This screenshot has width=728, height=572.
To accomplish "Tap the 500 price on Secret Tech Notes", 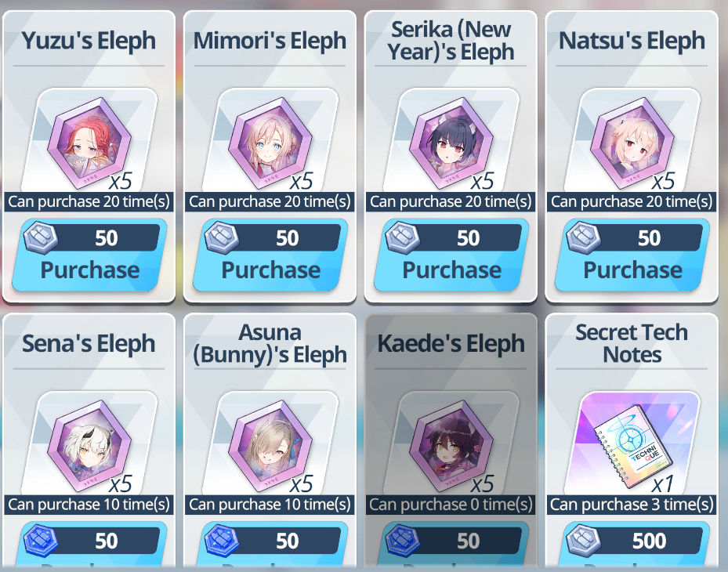I will (x=649, y=541).
